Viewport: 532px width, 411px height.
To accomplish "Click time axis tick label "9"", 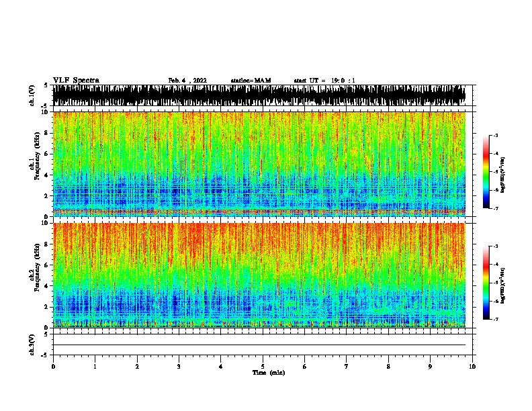I will 430,367.
